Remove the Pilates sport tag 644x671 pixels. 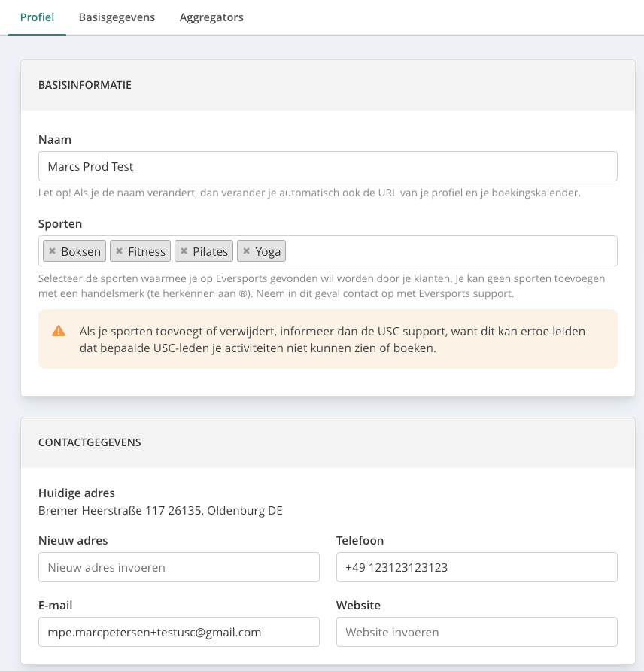pyautogui.click(x=184, y=250)
